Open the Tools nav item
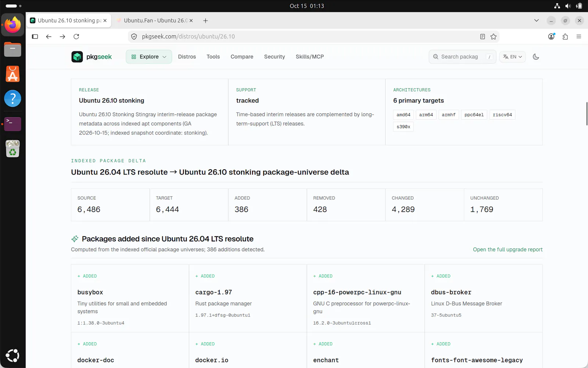The width and height of the screenshot is (588, 368). [213, 57]
